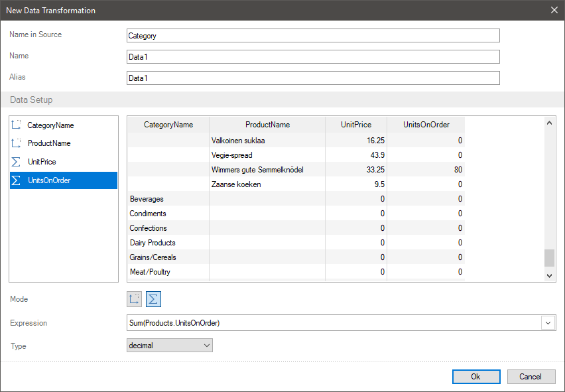The width and height of the screenshot is (565, 392).
Task: Click the scroll up arrow in data grid
Action: 549,123
